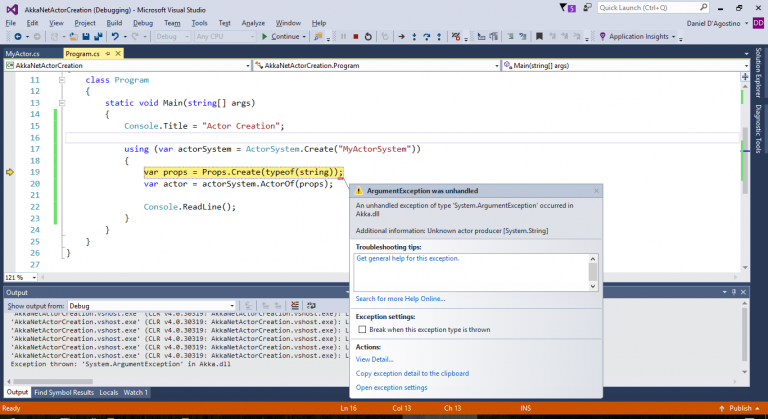The height and width of the screenshot is (419, 768).
Task: Click the 'View Detail...' link
Action: coord(374,359)
